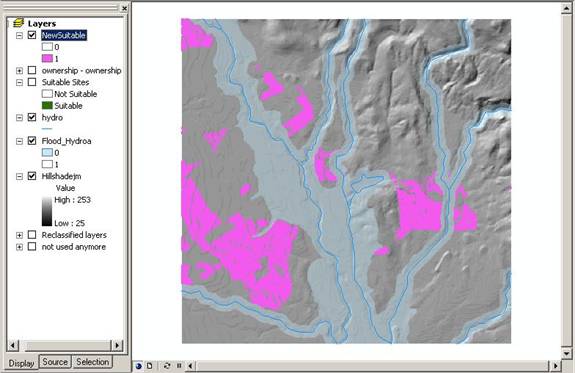Click the Hillshadejm grayscale ramp symbol
575x373 pixels.
pyautogui.click(x=47, y=212)
